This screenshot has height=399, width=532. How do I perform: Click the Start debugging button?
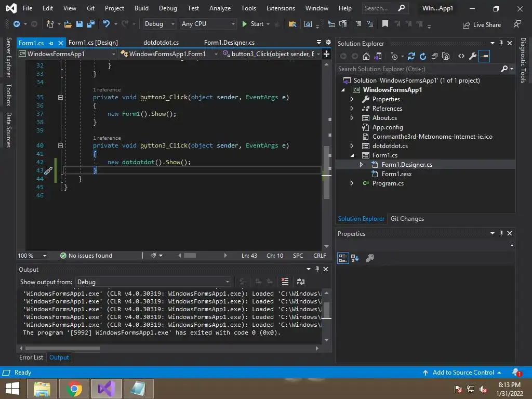(x=253, y=24)
